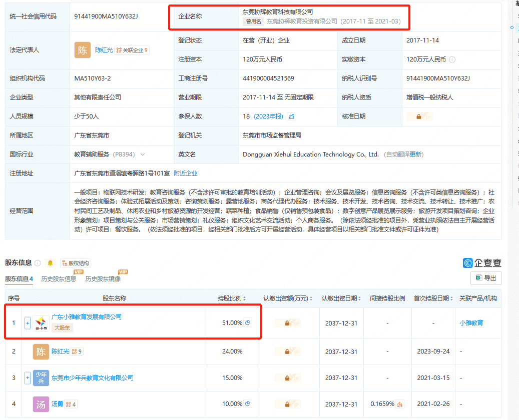This screenshot has width=519, height=420.
Task: Click locked 认缴出资额 icon in 少年兵 row
Action: pos(287,377)
